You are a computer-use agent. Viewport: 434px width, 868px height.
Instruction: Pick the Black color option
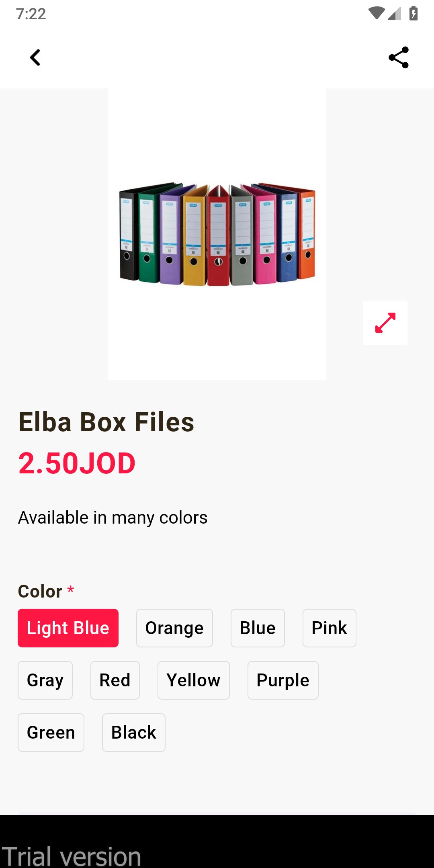[133, 733]
